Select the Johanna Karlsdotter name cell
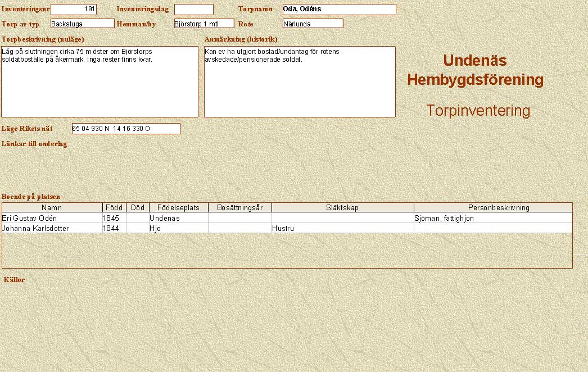588x372 pixels. [x=52, y=229]
